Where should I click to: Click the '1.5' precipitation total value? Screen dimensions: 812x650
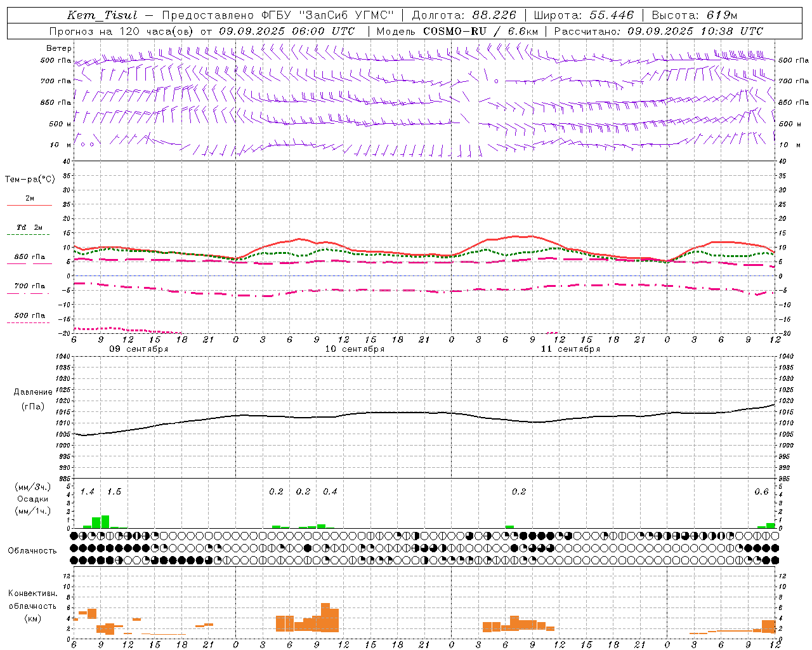coord(114,492)
